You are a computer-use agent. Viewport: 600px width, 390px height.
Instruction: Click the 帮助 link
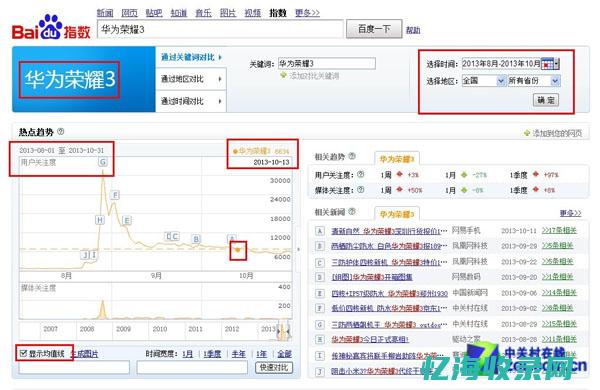click(413, 30)
